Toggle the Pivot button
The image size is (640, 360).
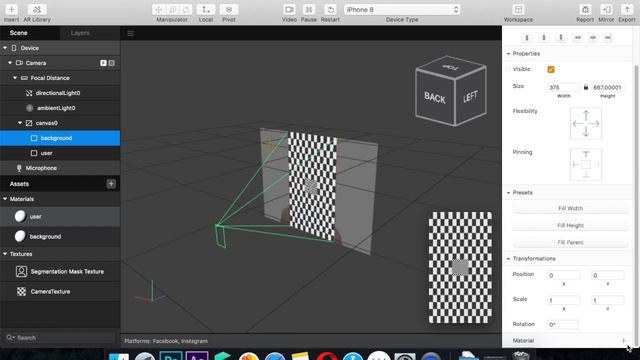229,9
